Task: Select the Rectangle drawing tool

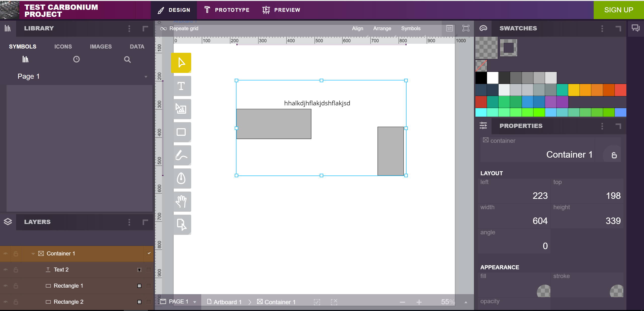Action: 181,132
